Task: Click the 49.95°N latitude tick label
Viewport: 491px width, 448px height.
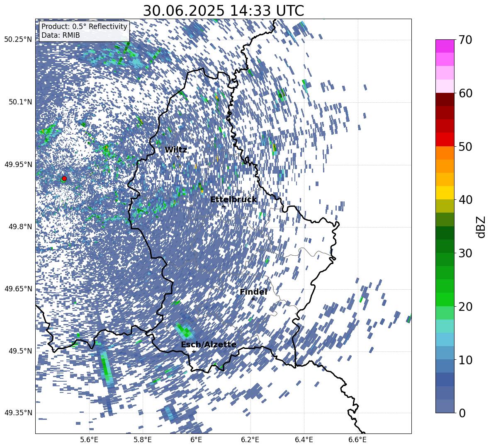Action: (18, 164)
